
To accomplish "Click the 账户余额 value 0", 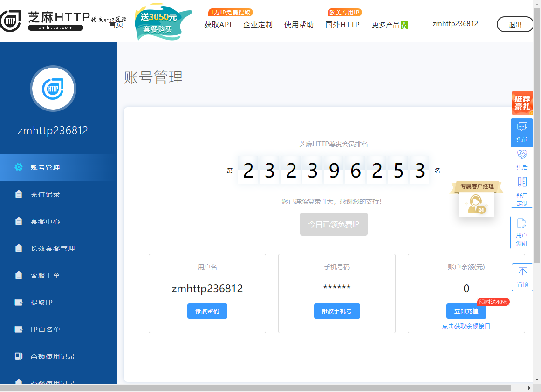I will [466, 288].
